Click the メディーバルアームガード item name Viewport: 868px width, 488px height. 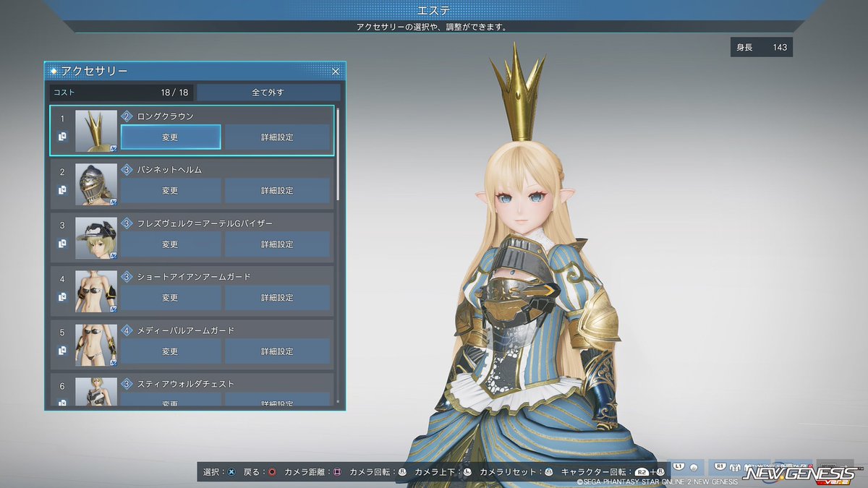point(186,330)
